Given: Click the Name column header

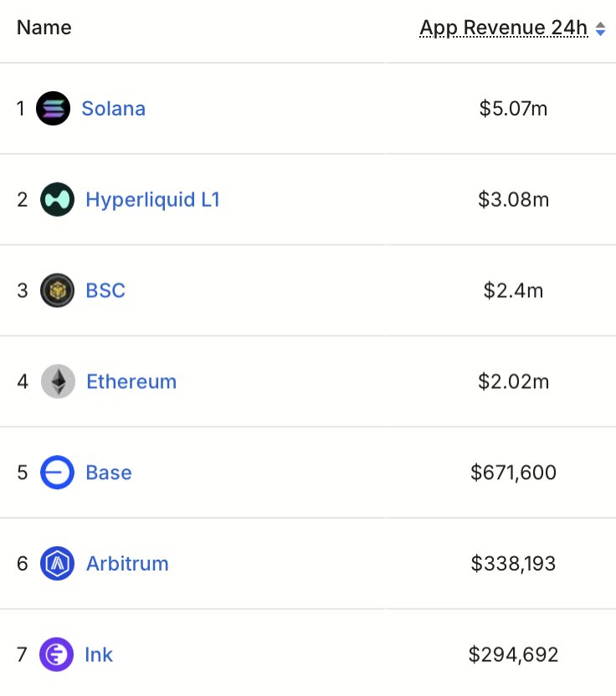Looking at the screenshot, I should point(44,28).
